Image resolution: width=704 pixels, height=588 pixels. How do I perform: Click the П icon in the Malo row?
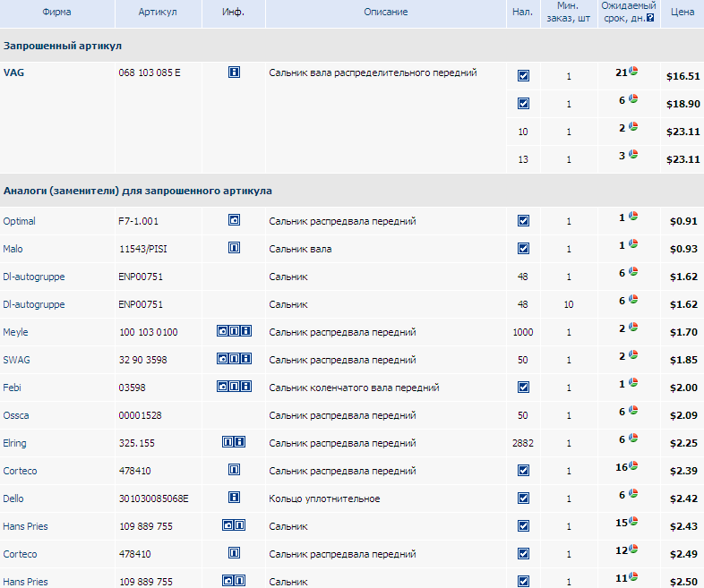(x=234, y=248)
